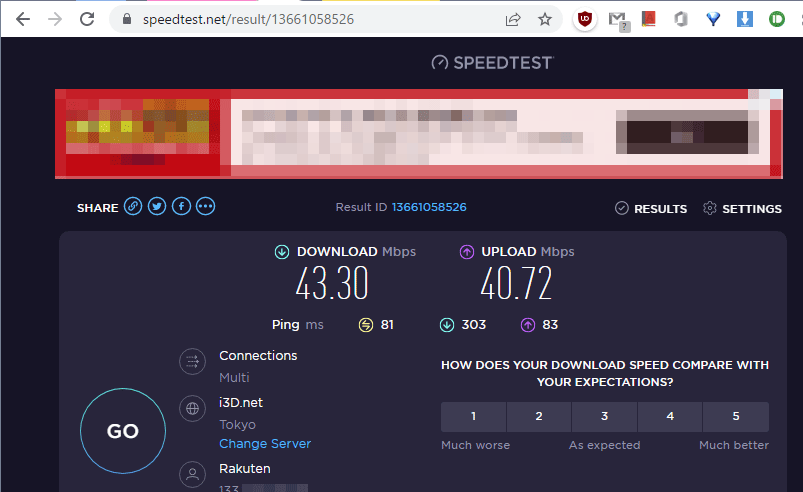Click Result ID 13661058526 link
The width and height of the screenshot is (803, 492).
pyautogui.click(x=429, y=207)
